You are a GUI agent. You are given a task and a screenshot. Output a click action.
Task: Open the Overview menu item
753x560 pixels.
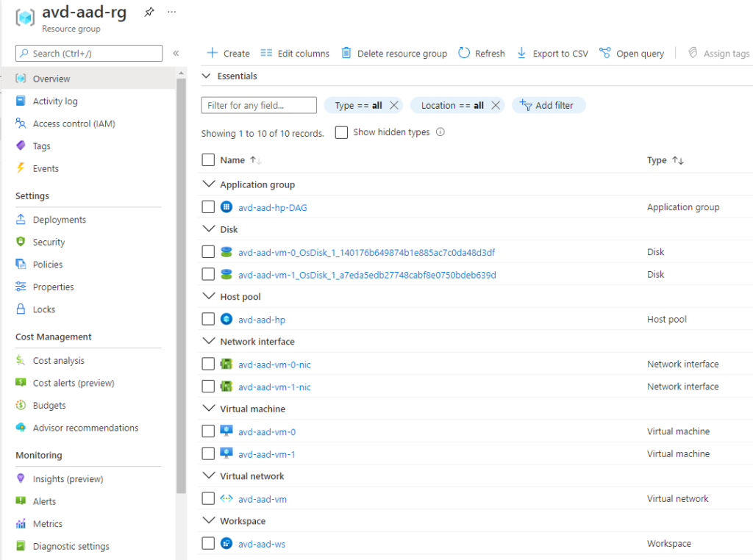88,78
